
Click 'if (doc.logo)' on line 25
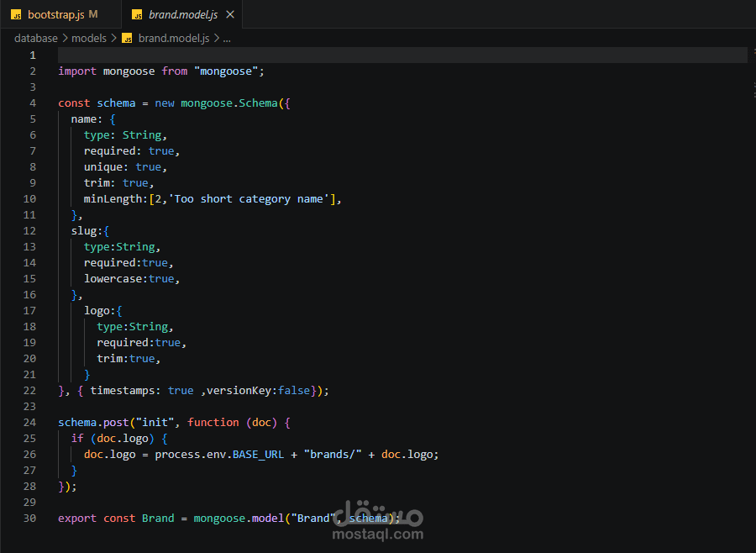[113, 438]
